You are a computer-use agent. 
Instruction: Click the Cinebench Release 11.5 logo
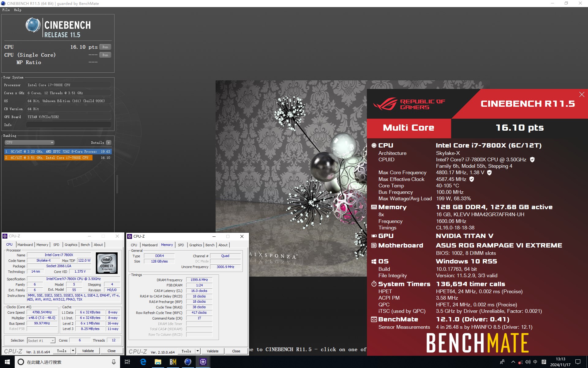(x=58, y=28)
